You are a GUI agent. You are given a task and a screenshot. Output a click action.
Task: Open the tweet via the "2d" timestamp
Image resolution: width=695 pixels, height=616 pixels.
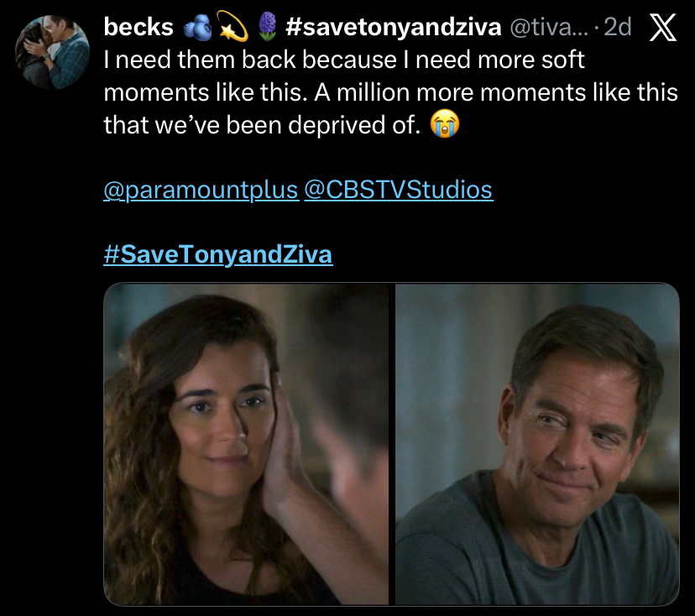617,28
